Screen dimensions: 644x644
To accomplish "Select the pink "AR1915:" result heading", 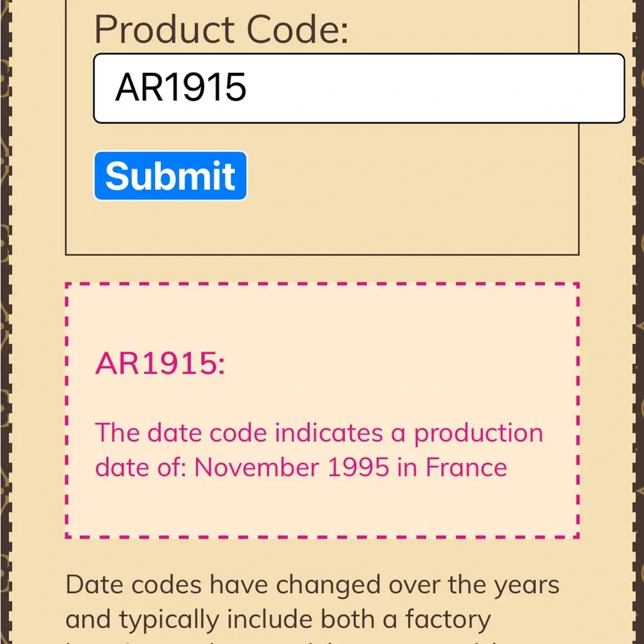I will (x=160, y=364).
